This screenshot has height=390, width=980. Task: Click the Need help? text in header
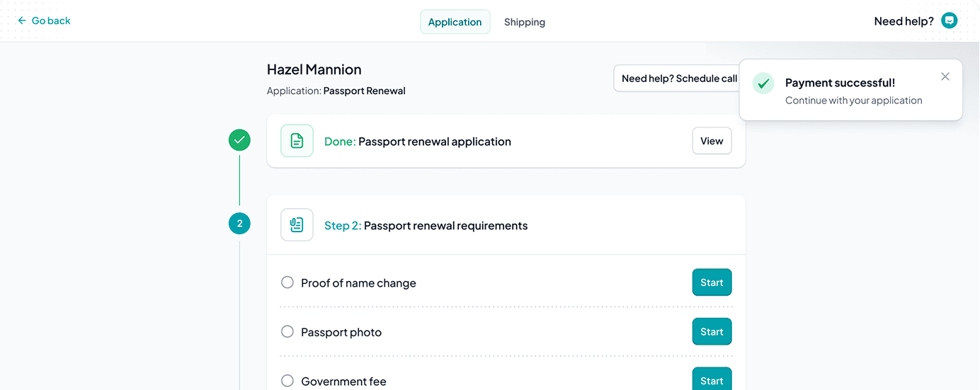click(x=904, y=21)
